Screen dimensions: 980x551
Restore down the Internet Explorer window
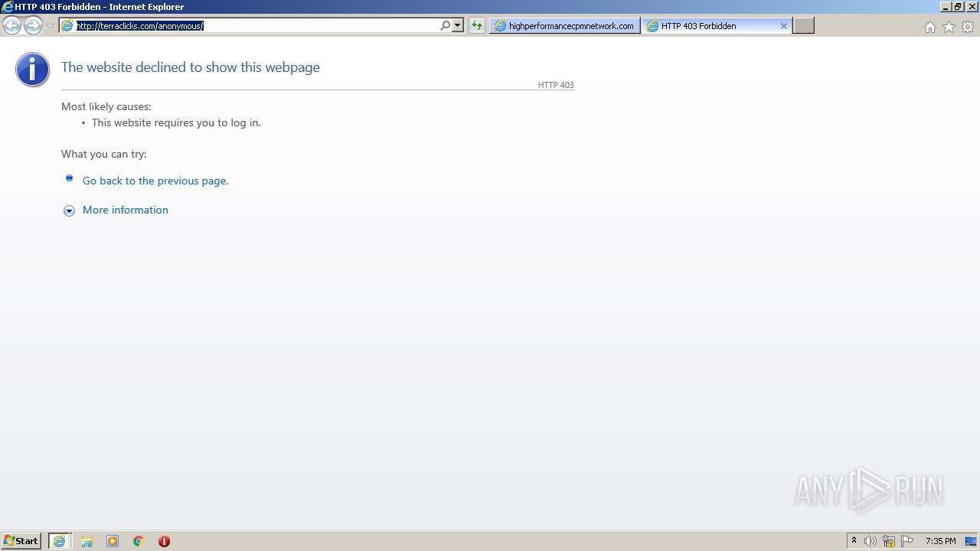pos(958,6)
